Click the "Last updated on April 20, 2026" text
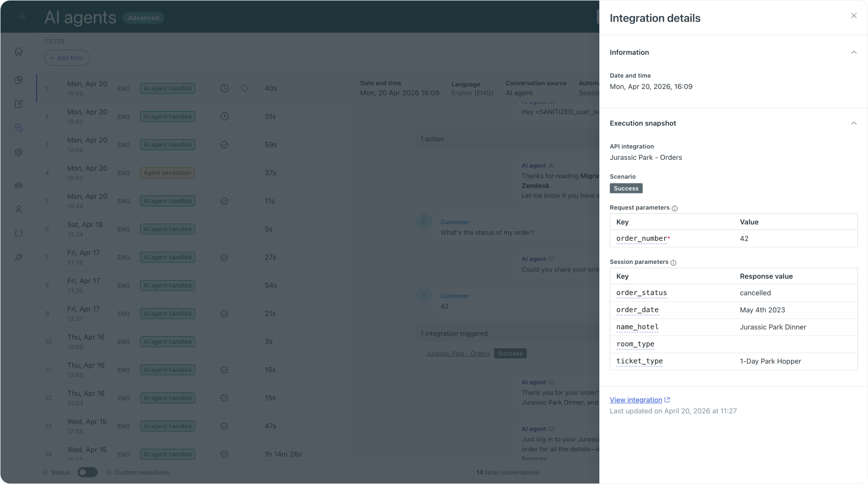This screenshot has height=484, width=868. (x=673, y=411)
